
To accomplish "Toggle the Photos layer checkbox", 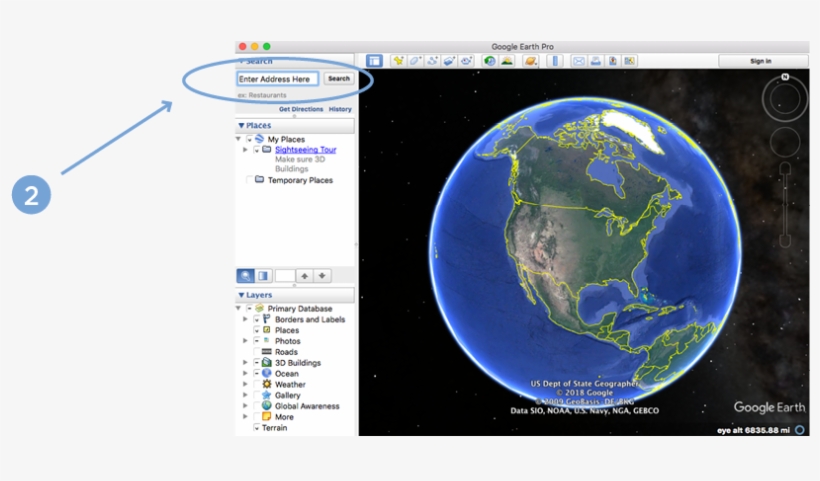I will coord(256,341).
